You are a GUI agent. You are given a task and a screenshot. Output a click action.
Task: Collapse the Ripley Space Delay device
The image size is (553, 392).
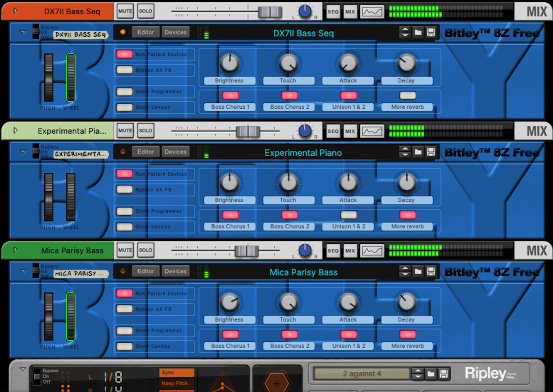(23, 369)
